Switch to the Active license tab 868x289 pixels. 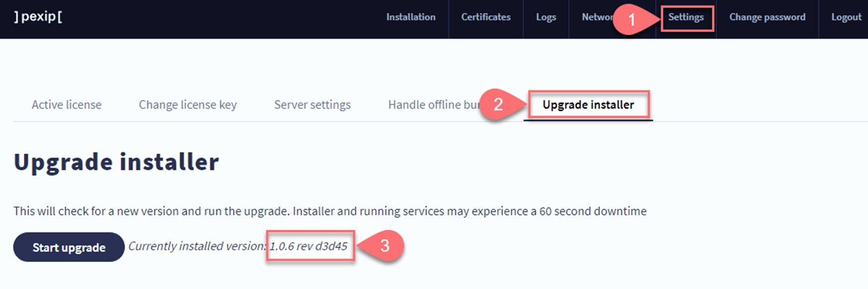coord(67,104)
